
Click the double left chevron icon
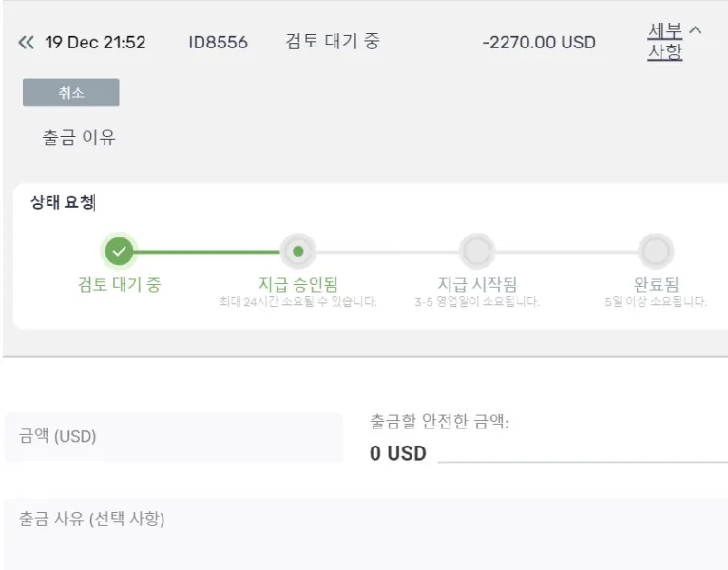tap(26, 43)
